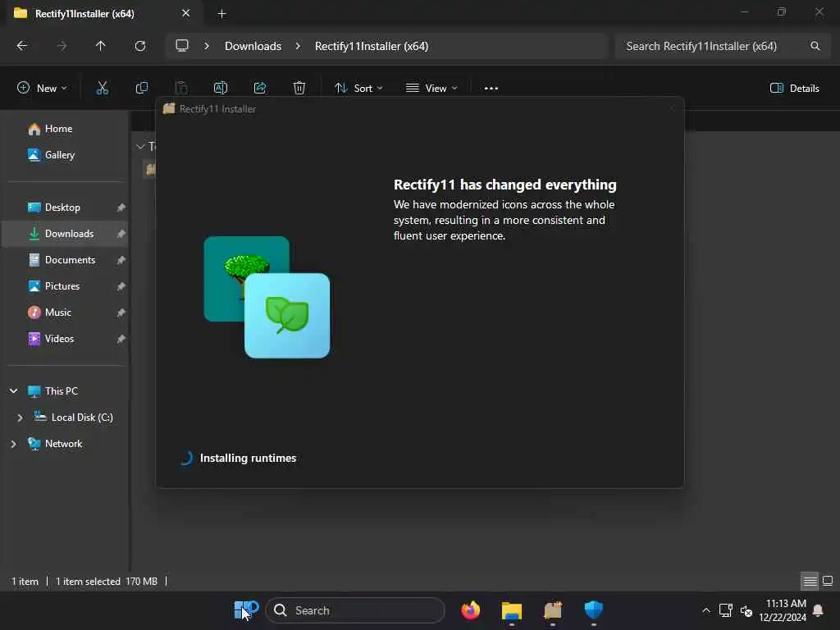The width and height of the screenshot is (840, 630).
Task: Click Rectify11Installer (x64) breadcrumb segment
Action: tap(372, 46)
